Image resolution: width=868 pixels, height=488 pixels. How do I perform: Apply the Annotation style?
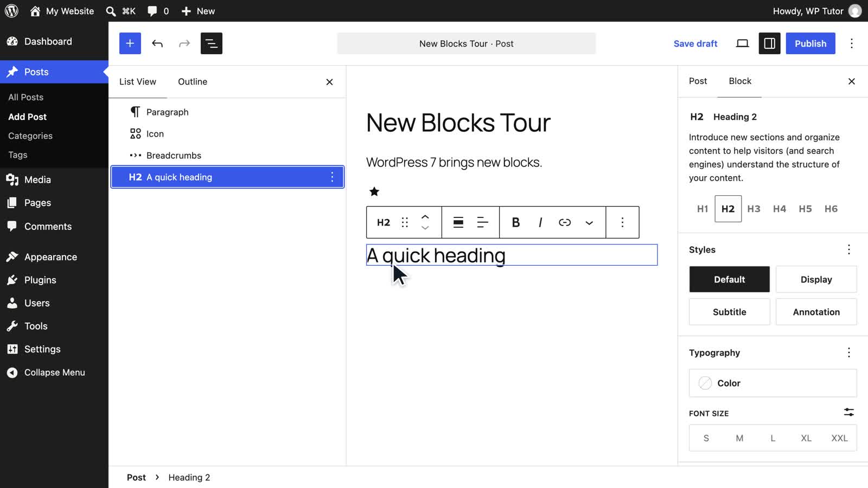tap(816, 312)
